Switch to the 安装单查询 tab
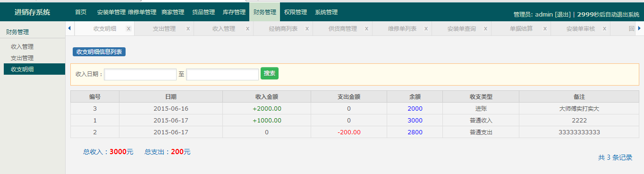This screenshot has height=174, width=644. coord(462,29)
